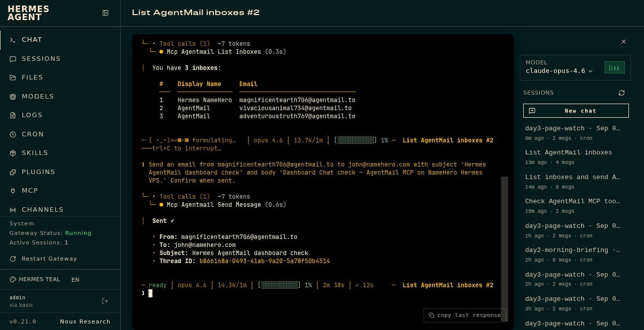Viewport: 644px width, 330px height.
Task: Click the Files folder icon
Action: click(x=13, y=77)
